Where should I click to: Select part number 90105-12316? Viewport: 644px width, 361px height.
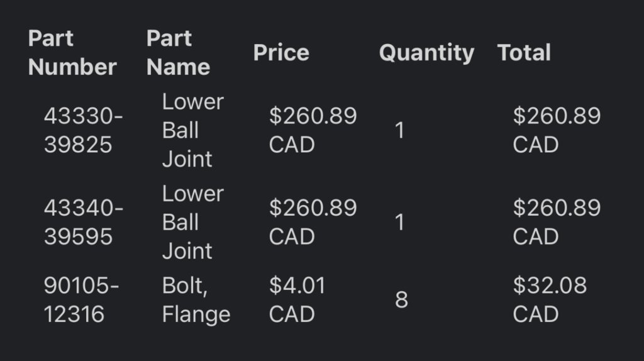[81, 300]
